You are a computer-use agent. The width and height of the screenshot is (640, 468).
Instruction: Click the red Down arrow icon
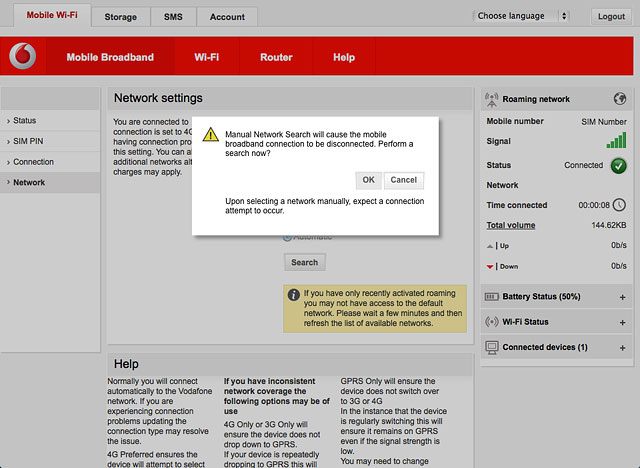tap(490, 267)
